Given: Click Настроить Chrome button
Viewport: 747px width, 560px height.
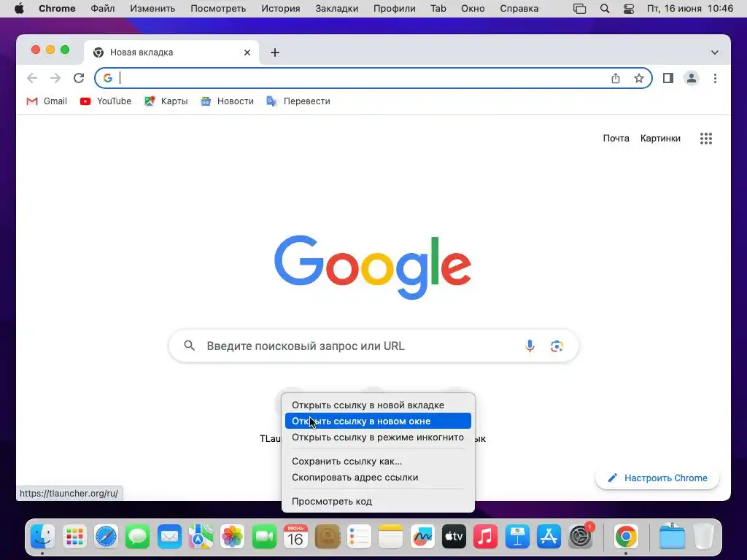Looking at the screenshot, I should click(657, 478).
